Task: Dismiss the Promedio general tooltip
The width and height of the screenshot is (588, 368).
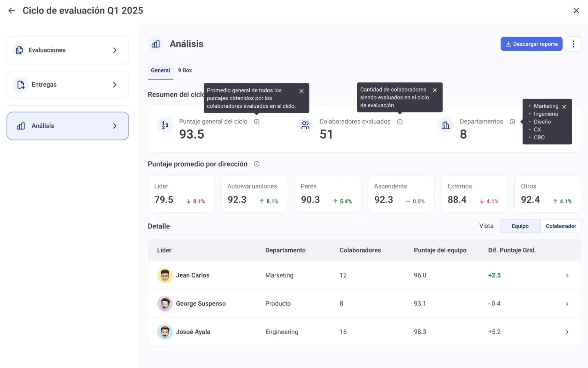Action: pyautogui.click(x=301, y=91)
